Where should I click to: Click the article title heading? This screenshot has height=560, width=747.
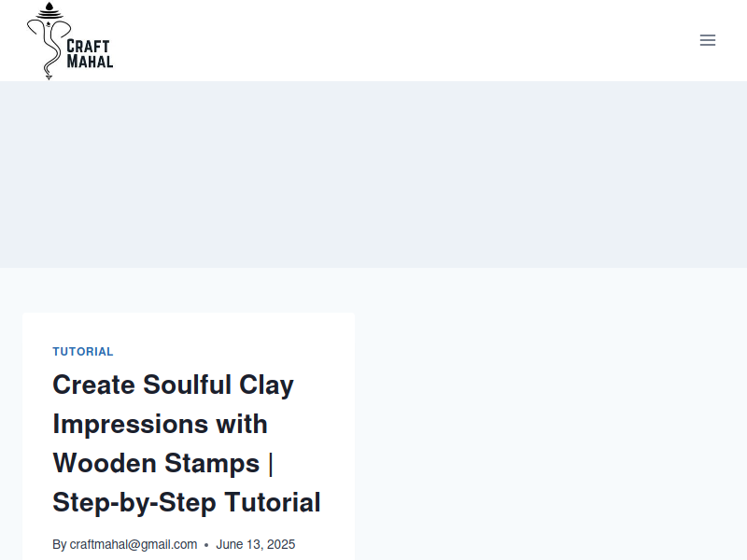point(187,443)
